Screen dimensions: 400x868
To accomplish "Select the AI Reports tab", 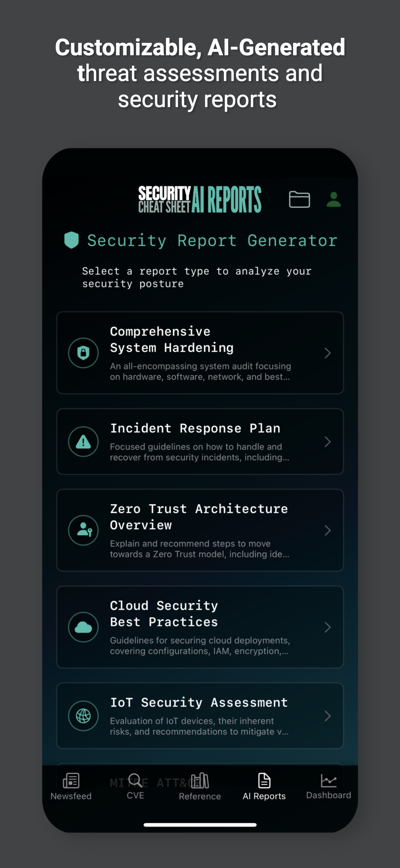I will click(x=264, y=787).
